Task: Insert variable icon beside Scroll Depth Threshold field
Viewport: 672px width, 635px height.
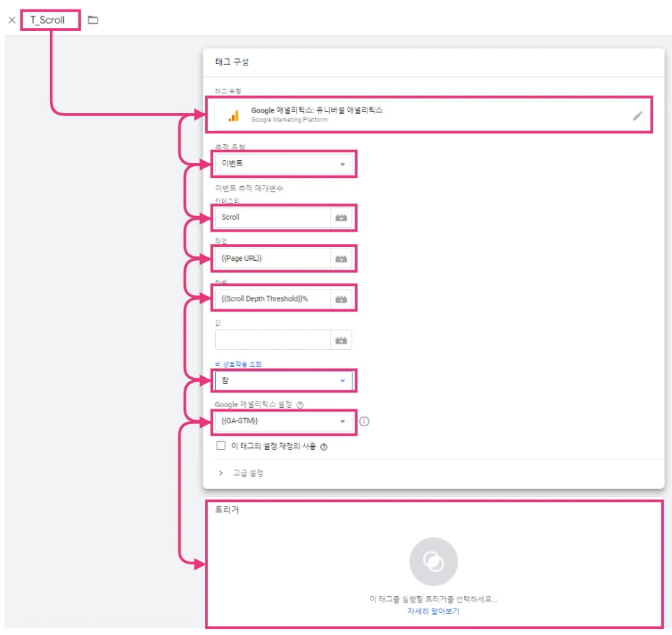Action: [342, 299]
